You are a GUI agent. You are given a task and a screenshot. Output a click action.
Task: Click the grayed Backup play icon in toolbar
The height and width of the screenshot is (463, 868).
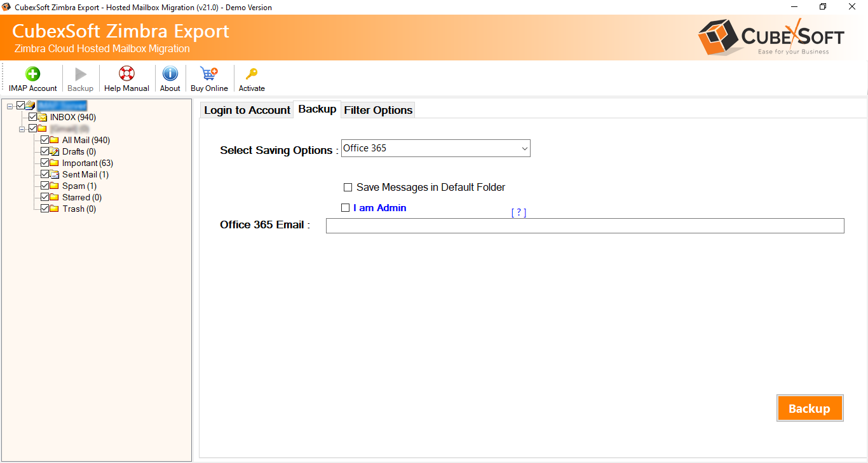click(x=81, y=74)
